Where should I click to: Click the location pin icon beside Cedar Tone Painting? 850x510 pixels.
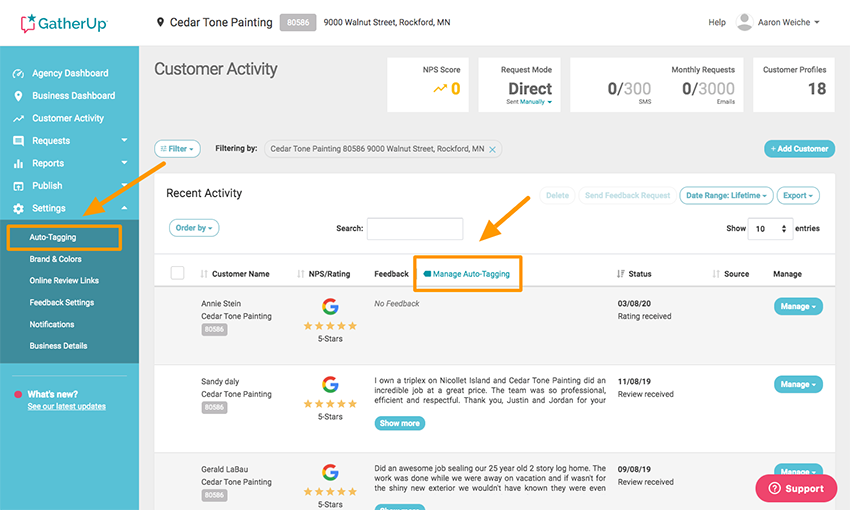[160, 22]
